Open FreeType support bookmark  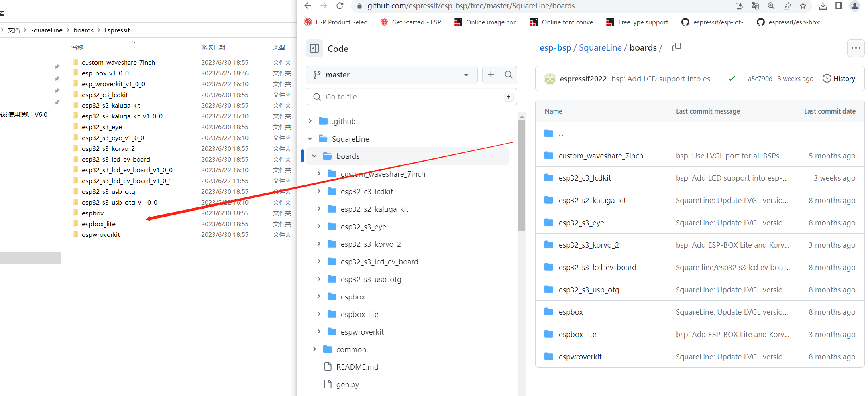pyautogui.click(x=639, y=22)
